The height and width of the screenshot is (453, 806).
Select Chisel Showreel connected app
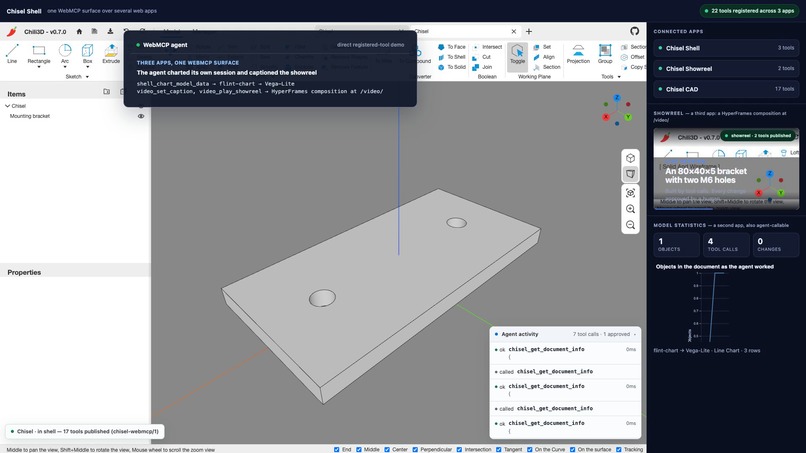point(726,68)
